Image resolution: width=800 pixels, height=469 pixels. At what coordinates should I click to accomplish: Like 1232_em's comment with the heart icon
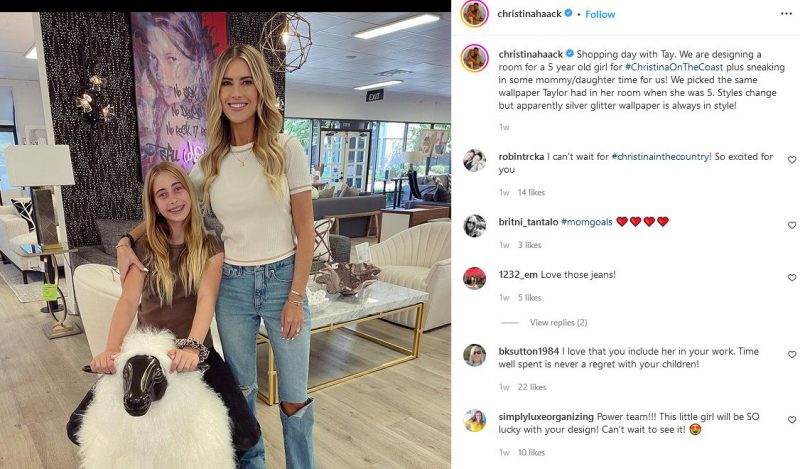792,278
